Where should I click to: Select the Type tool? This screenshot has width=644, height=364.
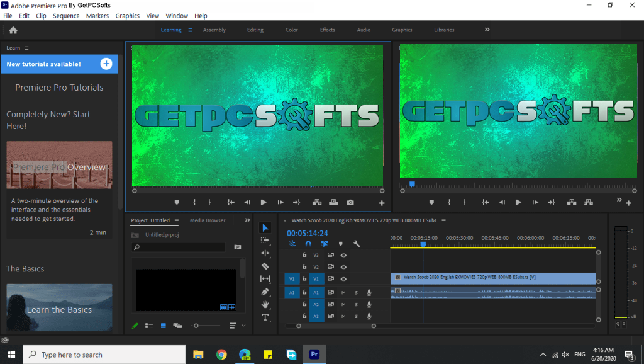click(265, 317)
